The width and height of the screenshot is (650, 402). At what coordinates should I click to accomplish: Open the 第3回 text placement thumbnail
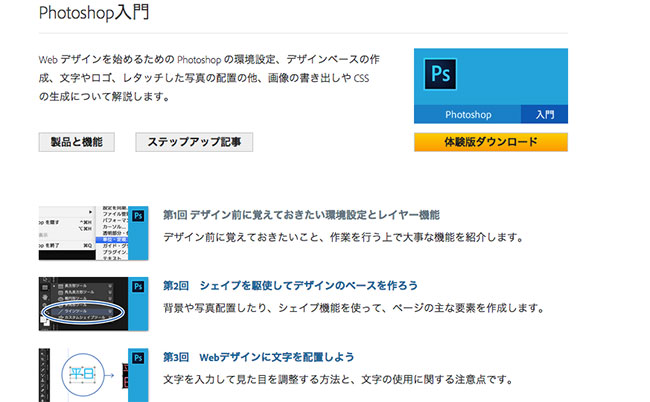point(94,375)
